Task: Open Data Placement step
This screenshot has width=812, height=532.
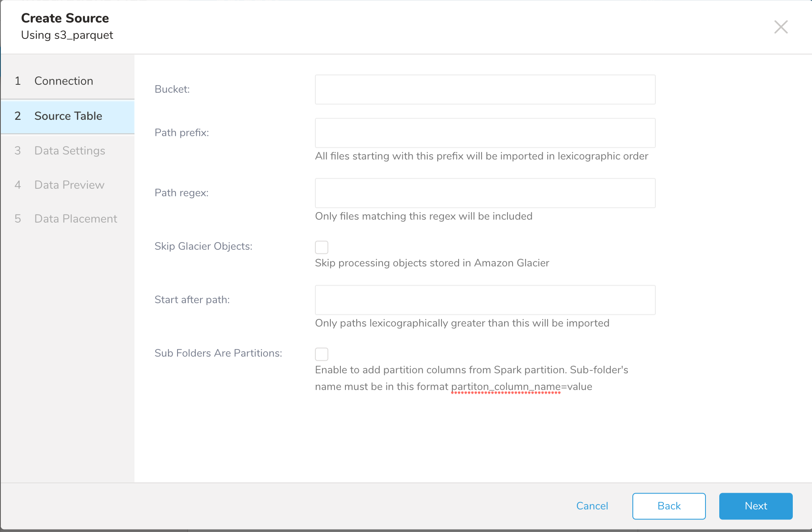Action: pos(76,219)
